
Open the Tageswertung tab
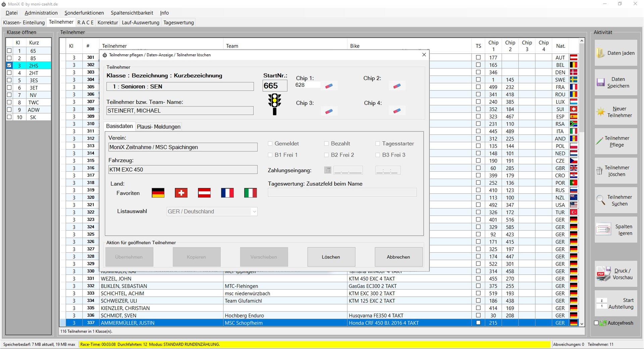178,22
